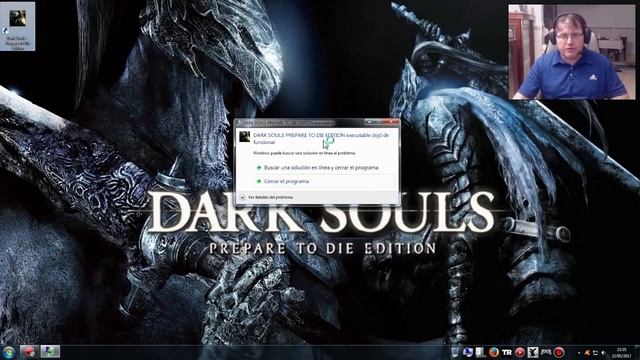Image resolution: width=640 pixels, height=360 pixels.
Task: Click the 'executable dejó de funcionar' heading text
Action: [x=321, y=138]
